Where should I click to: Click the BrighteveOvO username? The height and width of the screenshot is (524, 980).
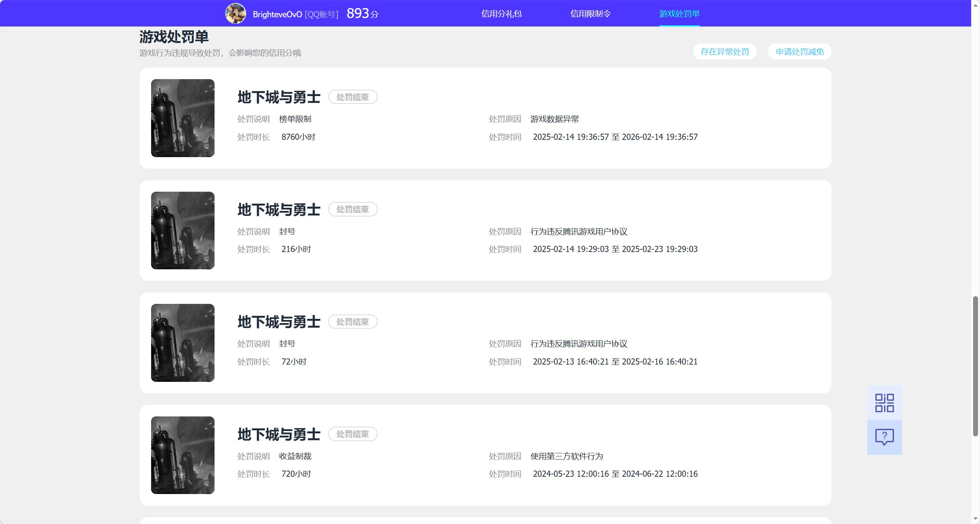click(x=277, y=15)
